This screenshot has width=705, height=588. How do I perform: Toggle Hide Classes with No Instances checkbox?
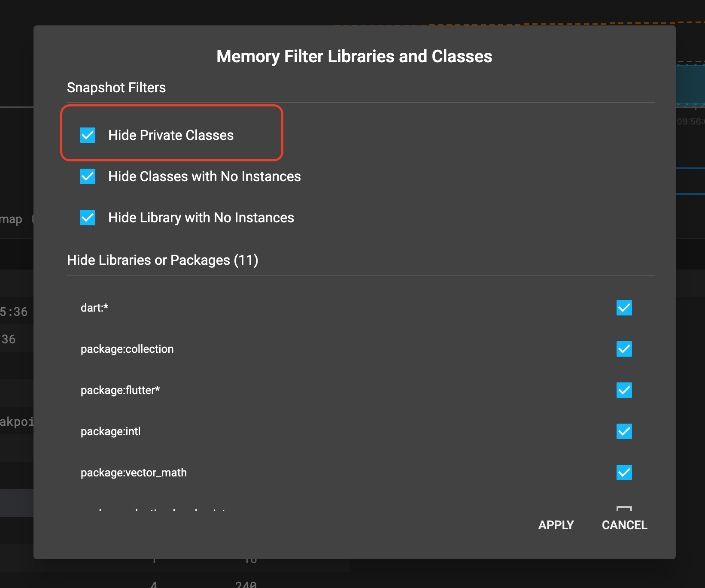click(88, 176)
